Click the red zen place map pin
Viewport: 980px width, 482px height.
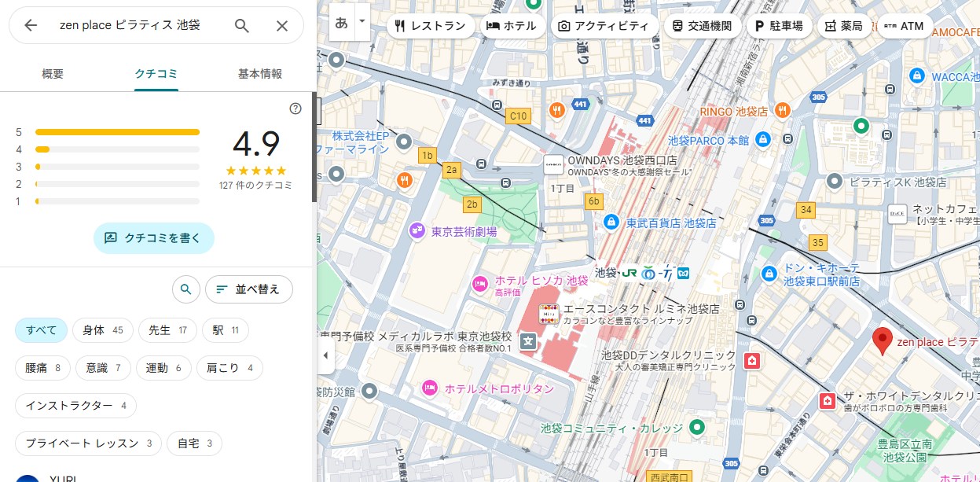pyautogui.click(x=883, y=340)
